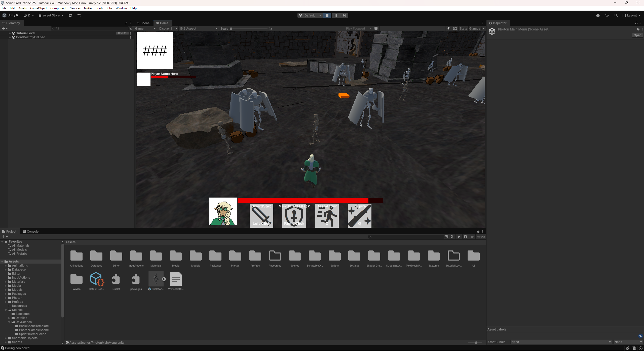Screen dimensions: 644x351
Task: Click the Asset Store button
Action: click(x=51, y=15)
